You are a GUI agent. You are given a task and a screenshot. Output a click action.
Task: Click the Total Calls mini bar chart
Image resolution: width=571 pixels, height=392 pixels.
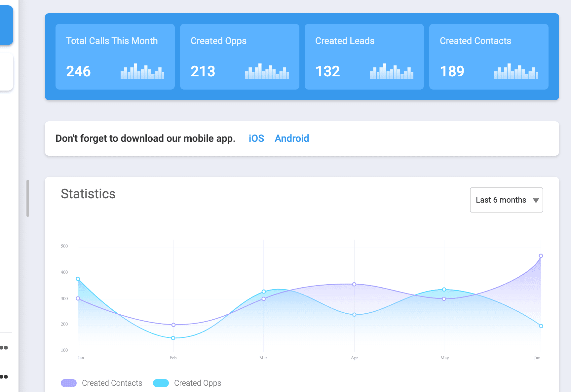(x=143, y=71)
